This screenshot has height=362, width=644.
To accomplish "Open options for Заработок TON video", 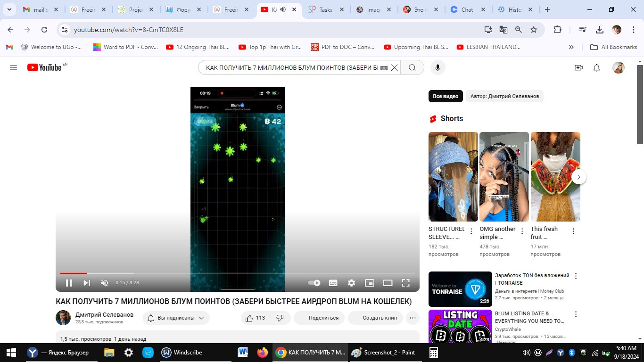I will point(576,276).
